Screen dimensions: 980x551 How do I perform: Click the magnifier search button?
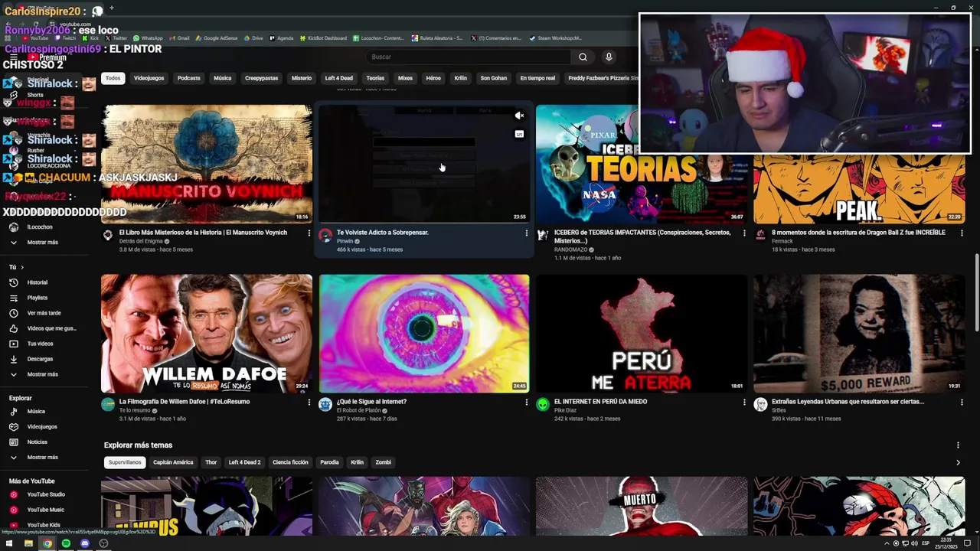coord(583,57)
